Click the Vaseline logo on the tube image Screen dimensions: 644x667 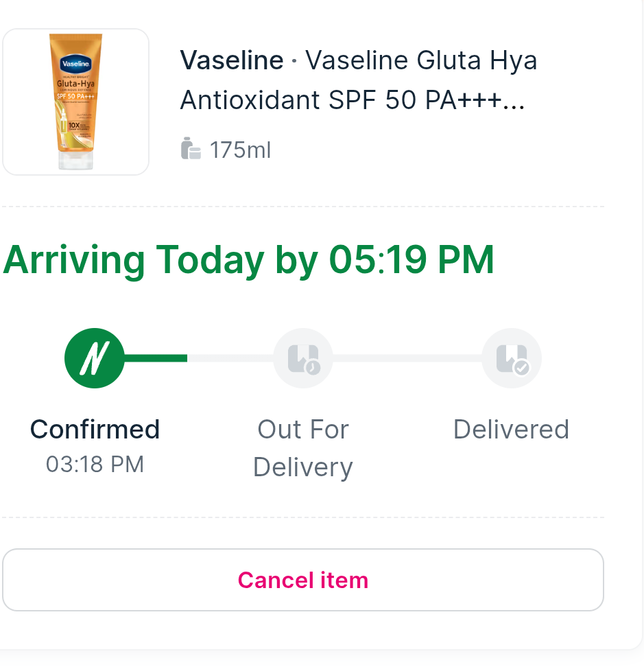pyautogui.click(x=75, y=65)
